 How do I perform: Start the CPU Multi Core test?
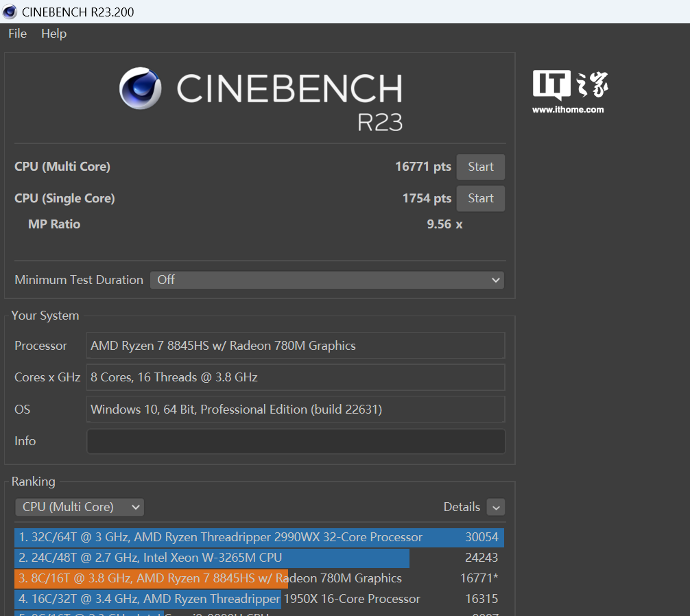[480, 167]
